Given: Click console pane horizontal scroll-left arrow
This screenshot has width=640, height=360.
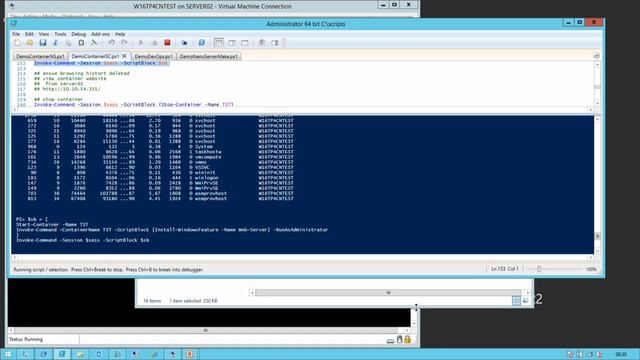Looking at the screenshot, I should click(15, 258).
